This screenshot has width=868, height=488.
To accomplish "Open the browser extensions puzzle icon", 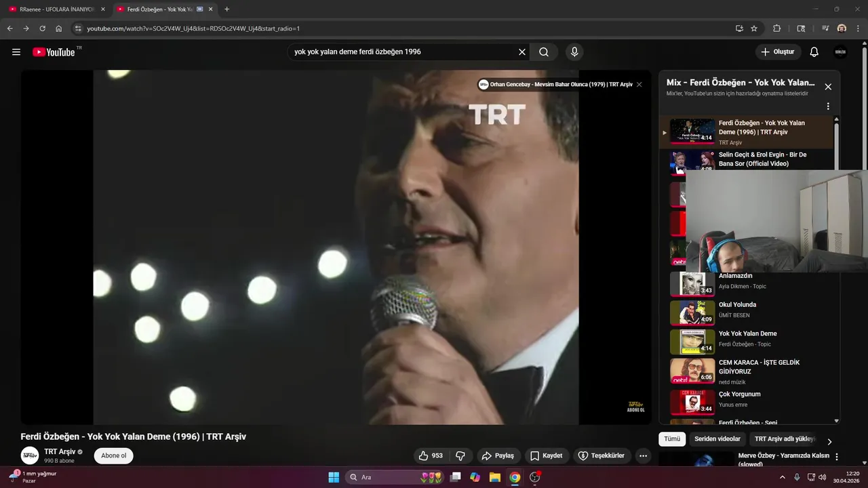I will (x=777, y=28).
